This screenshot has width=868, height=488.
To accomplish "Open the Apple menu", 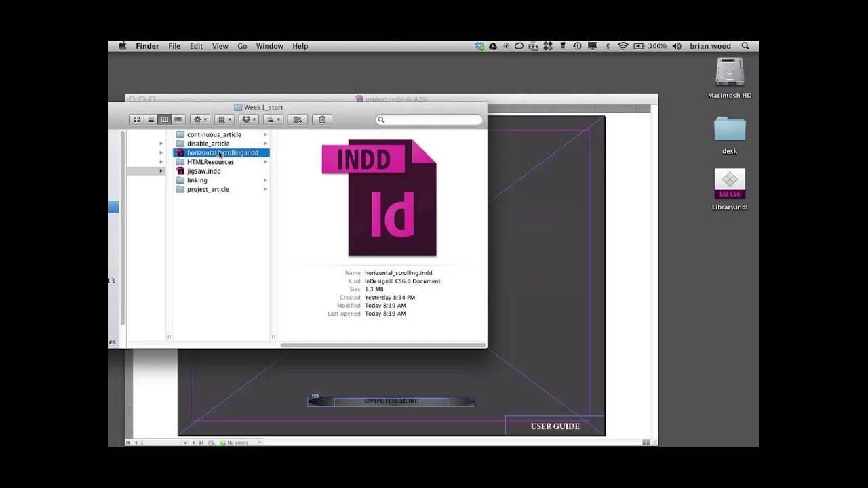I will (x=122, y=46).
